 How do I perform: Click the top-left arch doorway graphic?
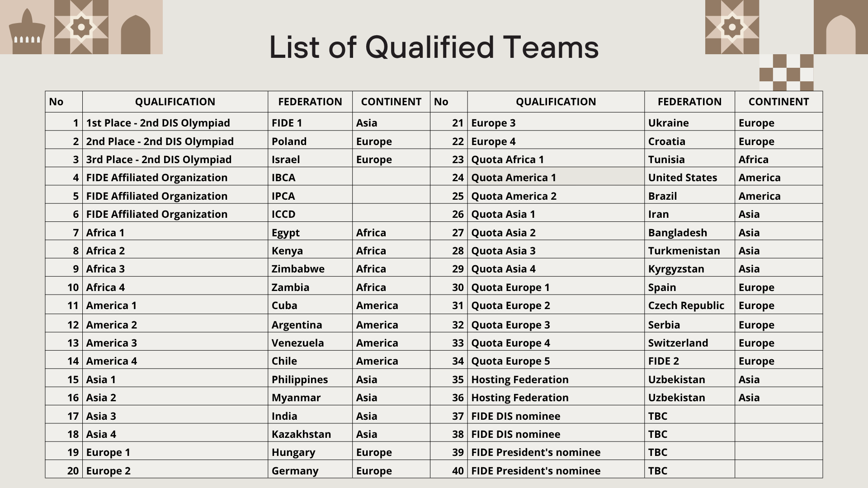(x=136, y=34)
